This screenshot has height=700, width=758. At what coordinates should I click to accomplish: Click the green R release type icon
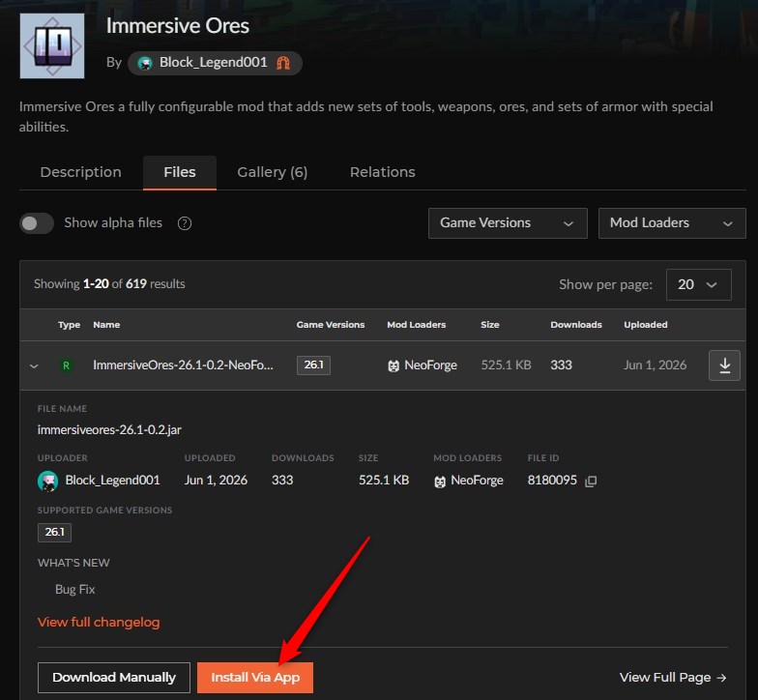pyautogui.click(x=66, y=365)
